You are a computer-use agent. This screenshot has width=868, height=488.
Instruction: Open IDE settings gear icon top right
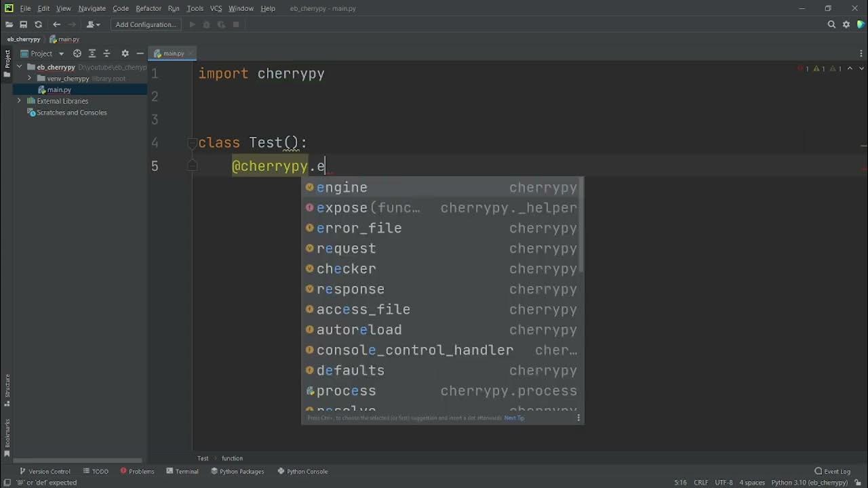pyautogui.click(x=846, y=24)
